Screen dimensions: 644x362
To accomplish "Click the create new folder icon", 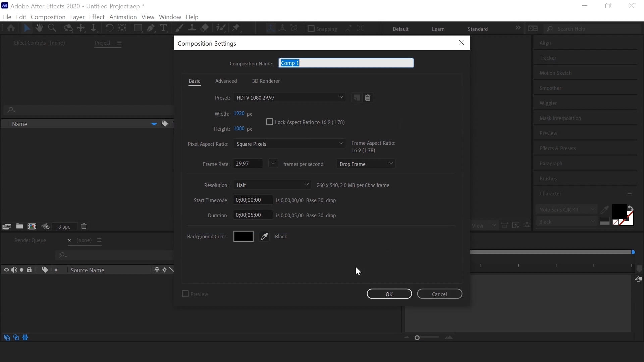I will [x=19, y=227].
